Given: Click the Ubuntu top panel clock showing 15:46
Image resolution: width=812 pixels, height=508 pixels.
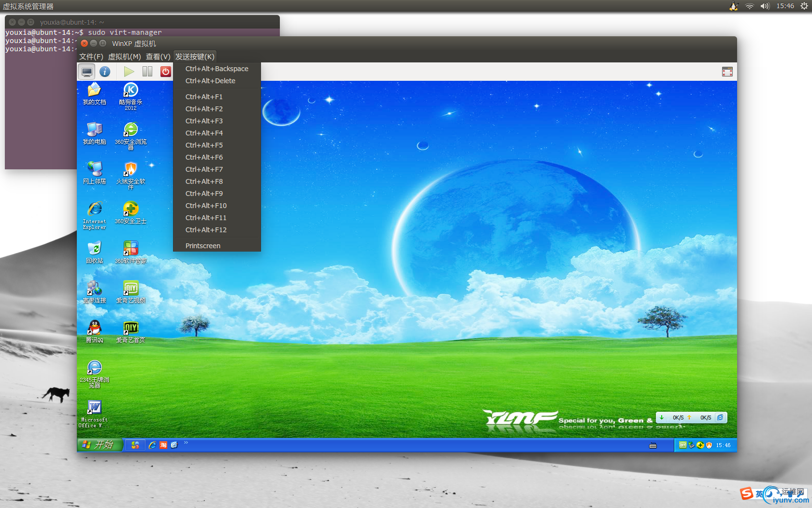Looking at the screenshot, I should [785, 6].
